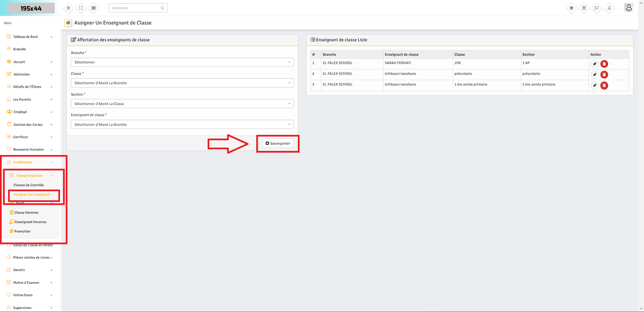Open the Classe dropdown
Screen dimensions: 644x312
(182, 83)
